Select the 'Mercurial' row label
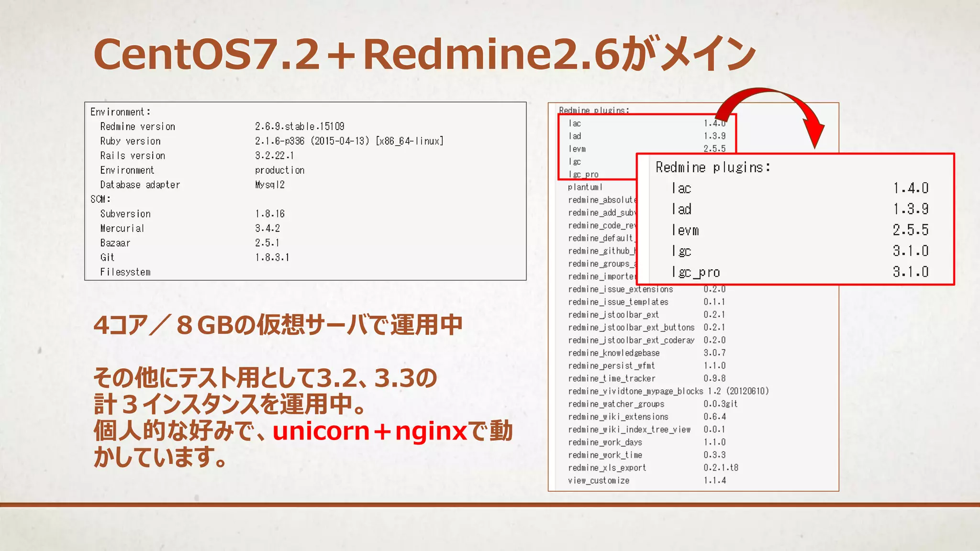The height and width of the screenshot is (551, 980). (122, 229)
